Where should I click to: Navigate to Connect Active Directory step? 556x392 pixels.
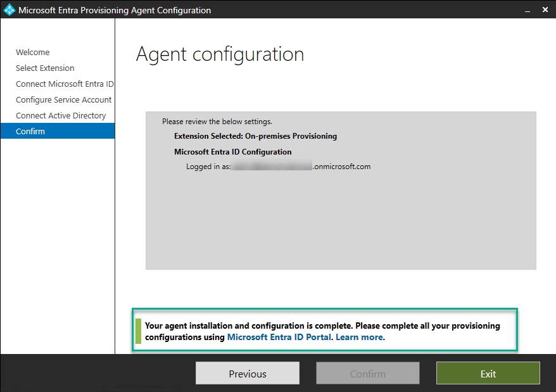(x=61, y=116)
